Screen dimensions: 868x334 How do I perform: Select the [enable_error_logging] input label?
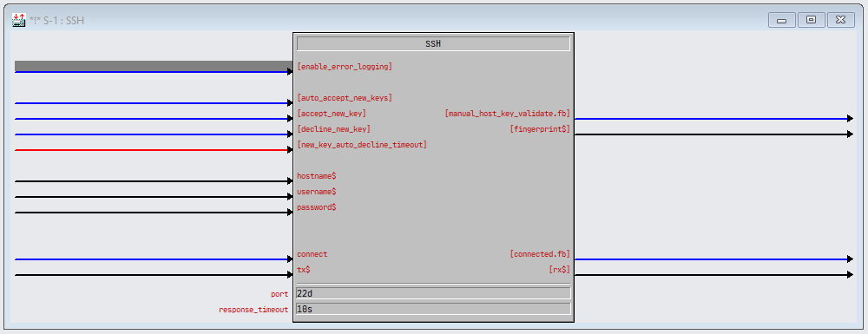[x=345, y=66]
